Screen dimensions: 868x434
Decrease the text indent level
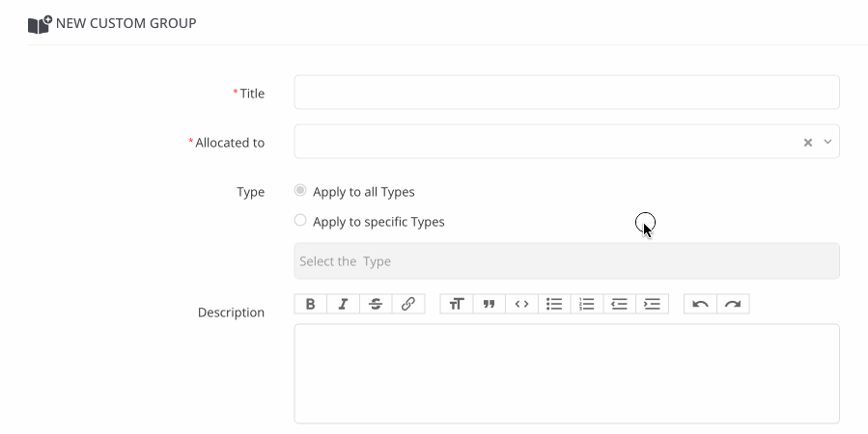[x=620, y=304]
